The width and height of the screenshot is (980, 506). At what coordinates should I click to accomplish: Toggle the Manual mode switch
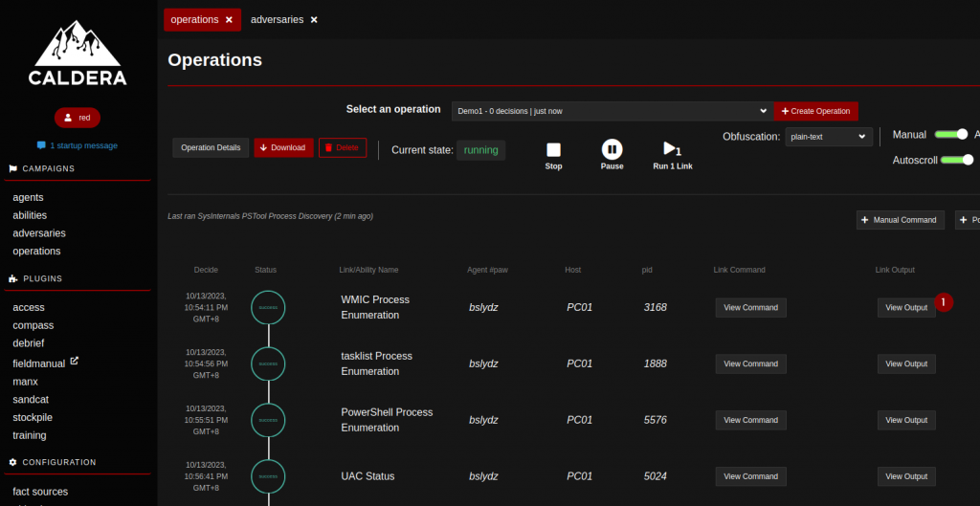pos(950,135)
